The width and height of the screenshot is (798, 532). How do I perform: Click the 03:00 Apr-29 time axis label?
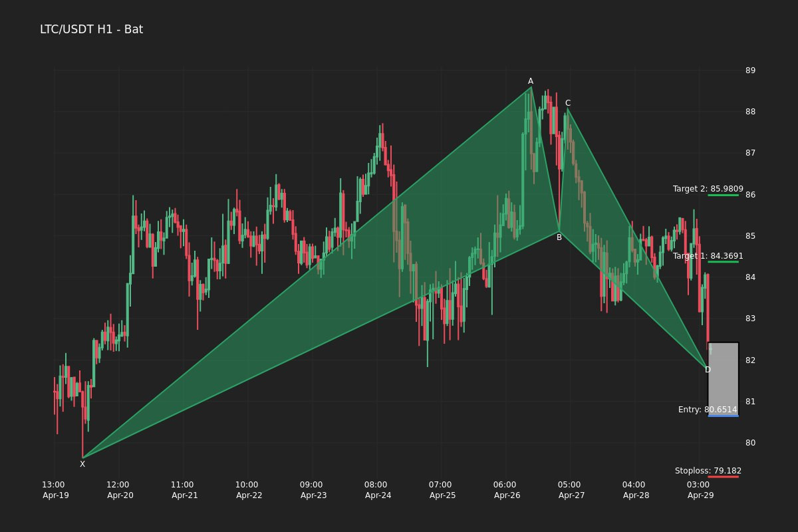pos(700,490)
